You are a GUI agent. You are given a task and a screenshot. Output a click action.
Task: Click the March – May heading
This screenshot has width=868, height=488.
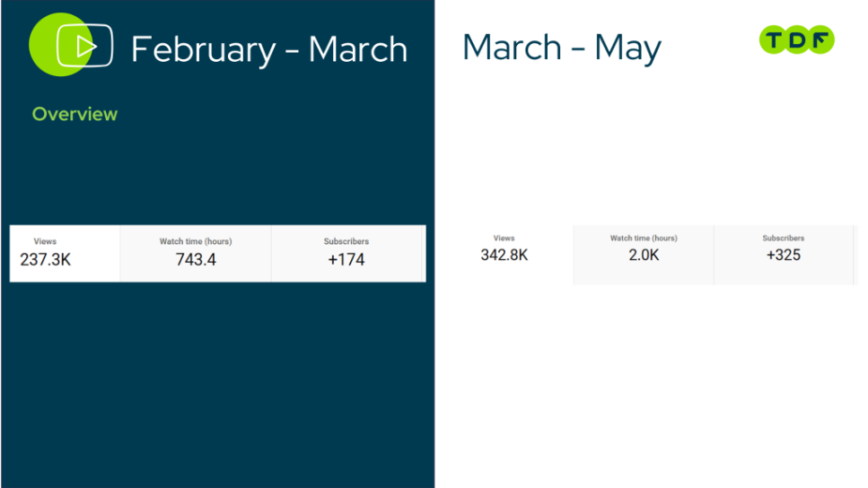tap(561, 48)
